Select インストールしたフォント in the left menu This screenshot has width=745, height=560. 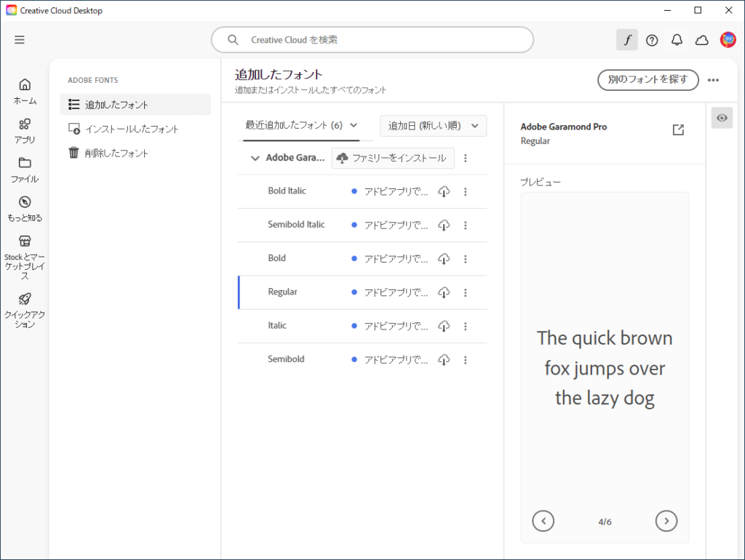135,129
